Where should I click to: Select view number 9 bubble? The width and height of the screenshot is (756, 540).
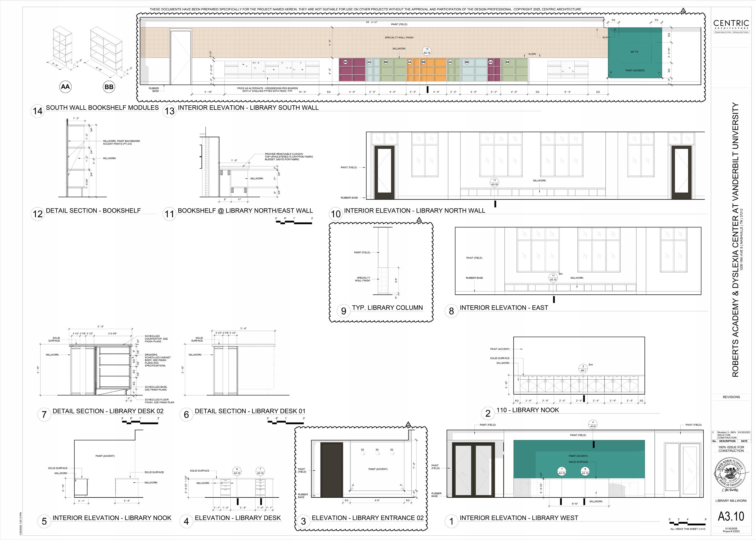(344, 311)
